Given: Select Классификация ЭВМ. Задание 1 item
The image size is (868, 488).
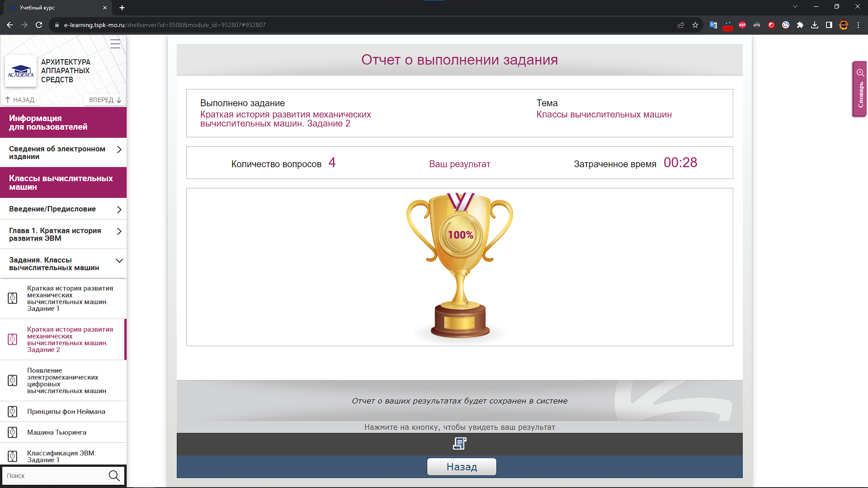Looking at the screenshot, I should click(61, 456).
